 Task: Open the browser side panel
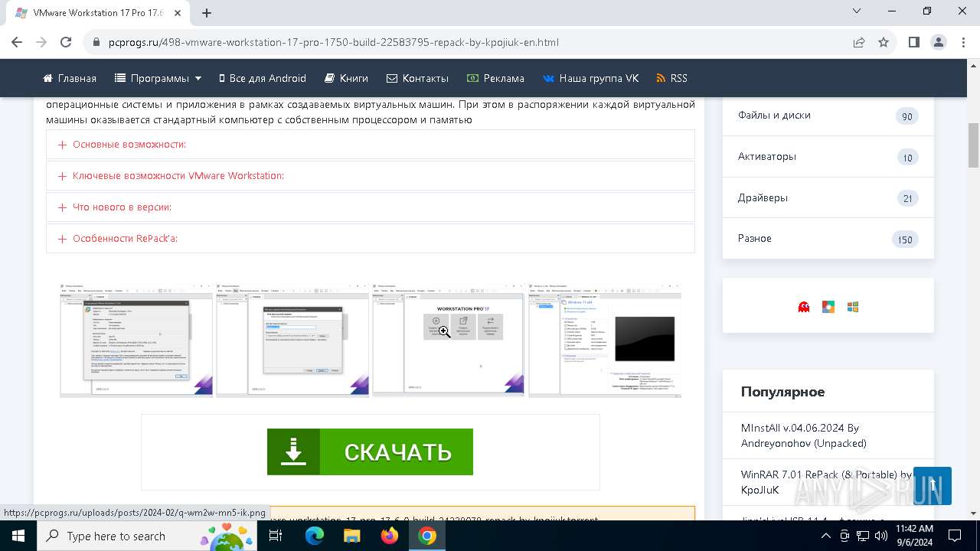click(x=913, y=42)
